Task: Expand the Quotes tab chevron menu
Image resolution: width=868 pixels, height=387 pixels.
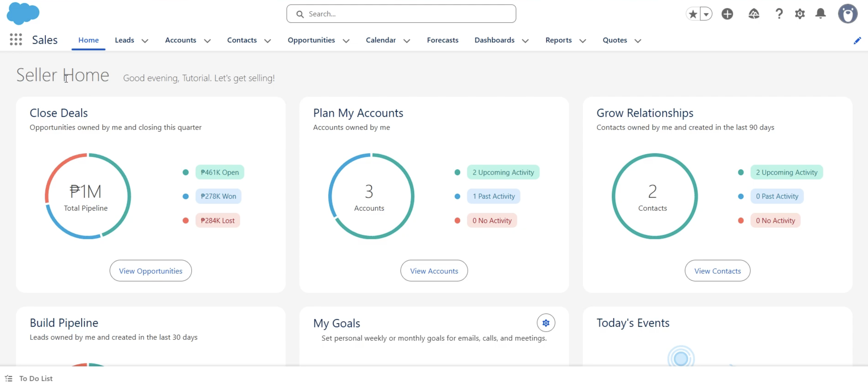Action: (x=637, y=41)
